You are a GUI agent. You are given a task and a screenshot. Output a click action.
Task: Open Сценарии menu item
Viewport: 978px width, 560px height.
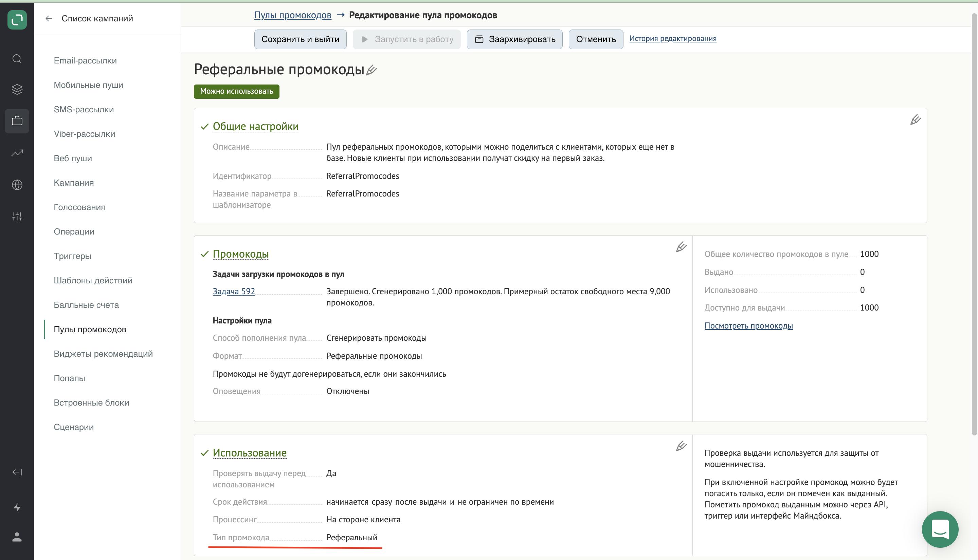pyautogui.click(x=74, y=427)
